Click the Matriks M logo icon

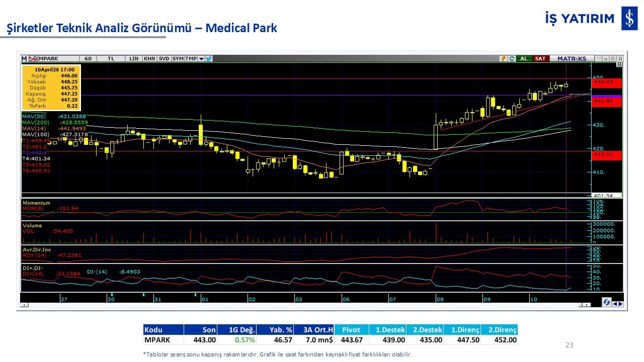24,59
